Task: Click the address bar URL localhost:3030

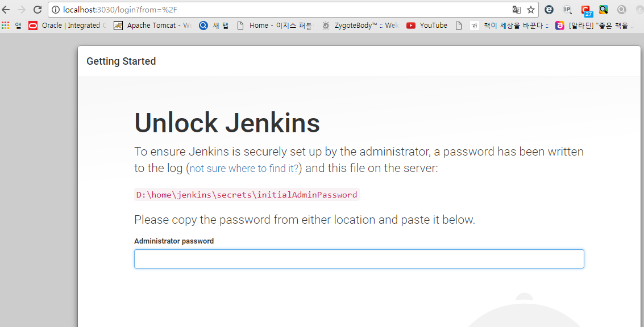Action: (120, 10)
